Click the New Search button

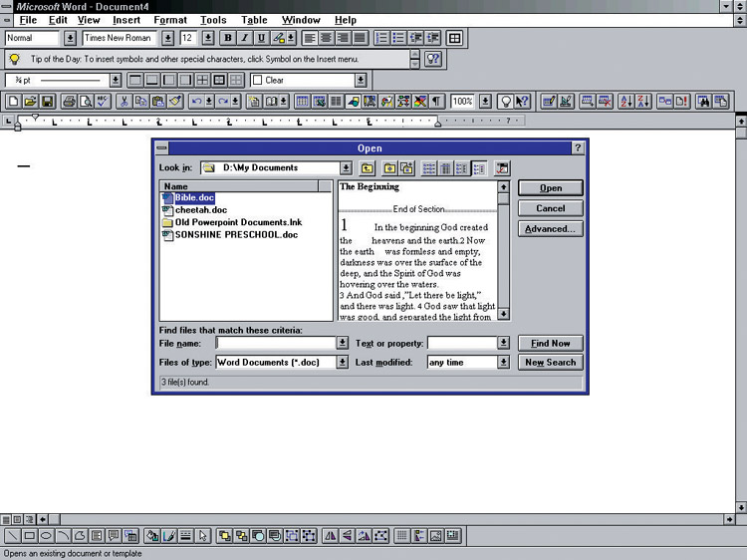pos(551,363)
